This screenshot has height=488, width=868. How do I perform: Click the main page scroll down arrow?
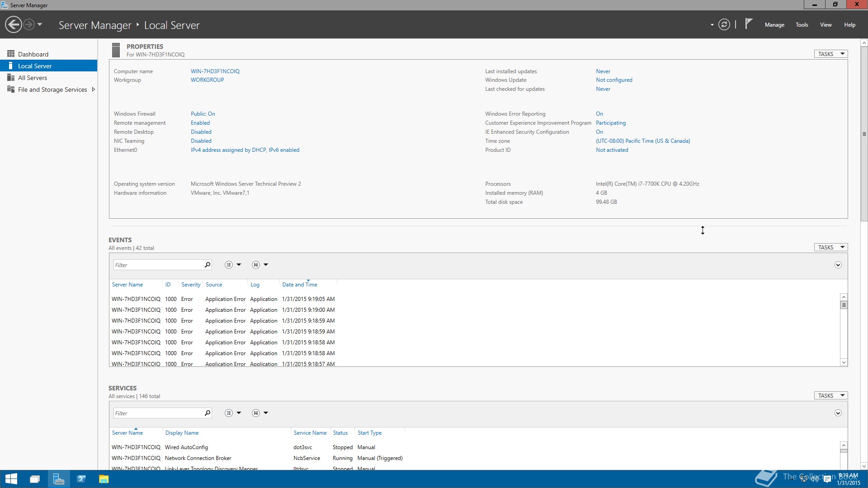coord(864,466)
